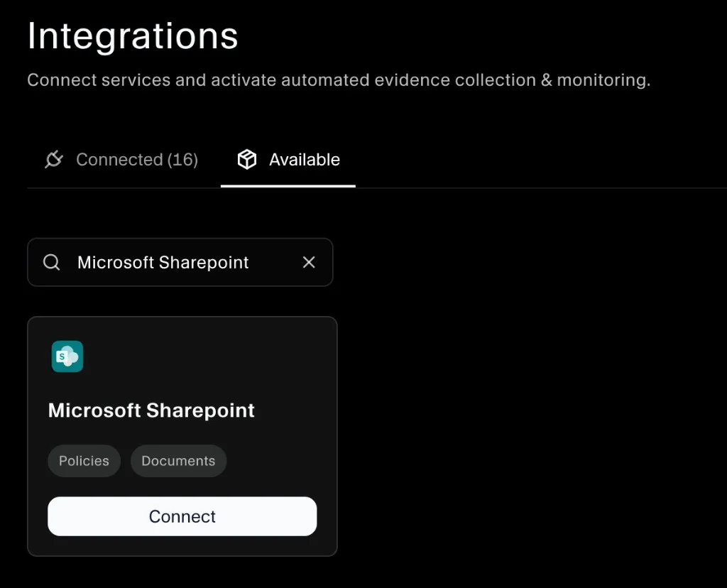Switch to the Connected (16) tab
Viewport: 727px width, 588px height.
click(121, 160)
